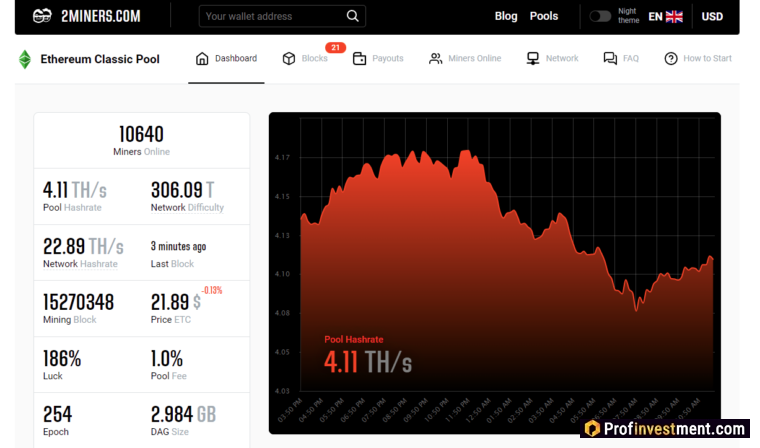Viewport: 760px width, 448px height.
Task: Click the Miners Online people icon
Action: point(435,59)
